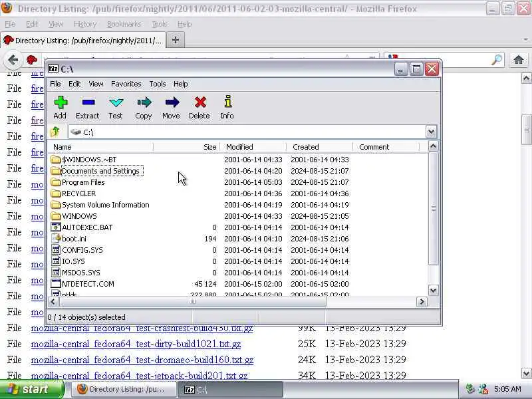532x399 pixels.
Task: Select the Program Files folder icon
Action: [56, 182]
